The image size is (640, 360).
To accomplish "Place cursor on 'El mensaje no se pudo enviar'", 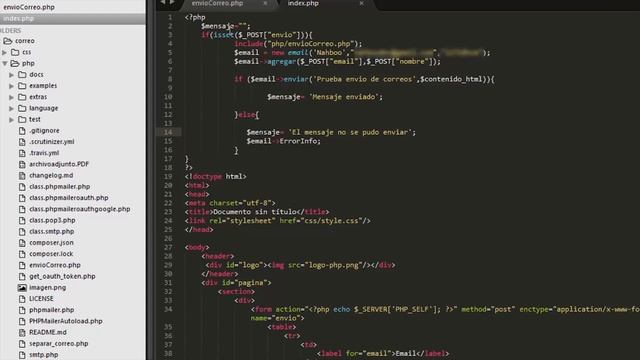I will (350, 132).
